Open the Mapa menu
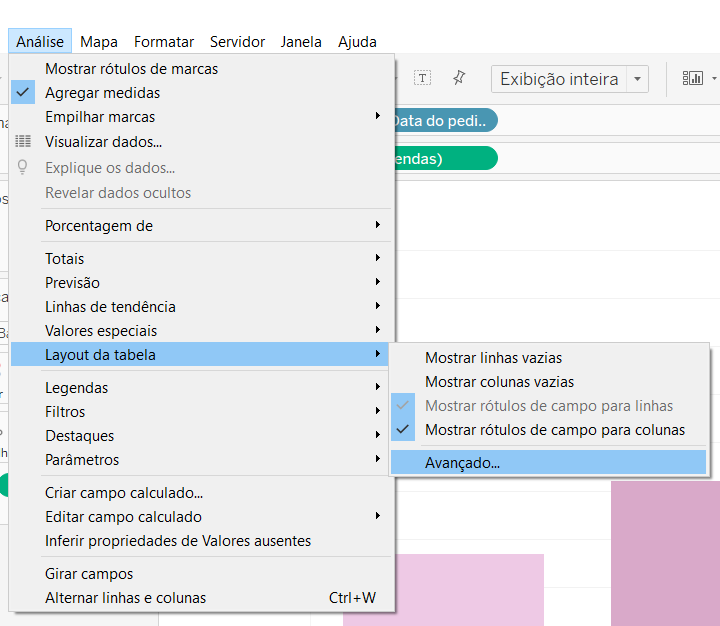The width and height of the screenshot is (720, 626). 99,42
